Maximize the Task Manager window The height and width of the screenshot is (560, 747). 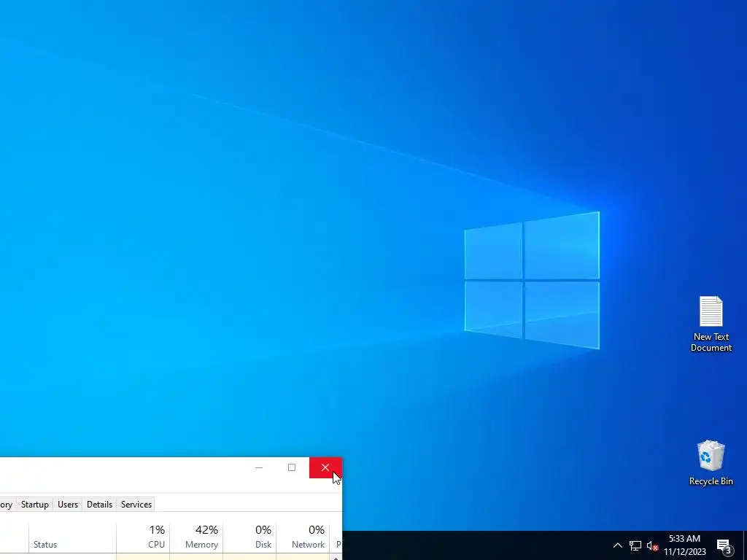click(x=292, y=467)
